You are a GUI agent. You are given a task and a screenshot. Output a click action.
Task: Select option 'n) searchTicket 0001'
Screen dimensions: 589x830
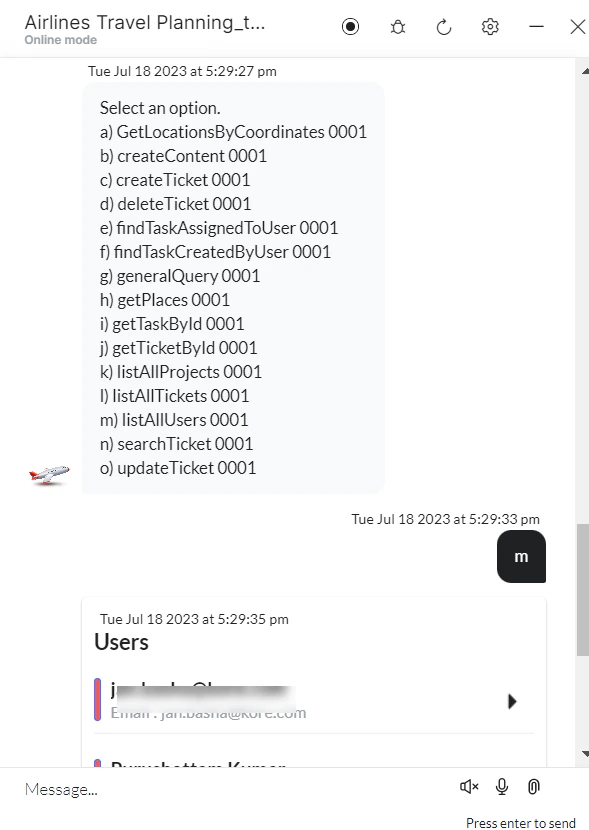(176, 443)
